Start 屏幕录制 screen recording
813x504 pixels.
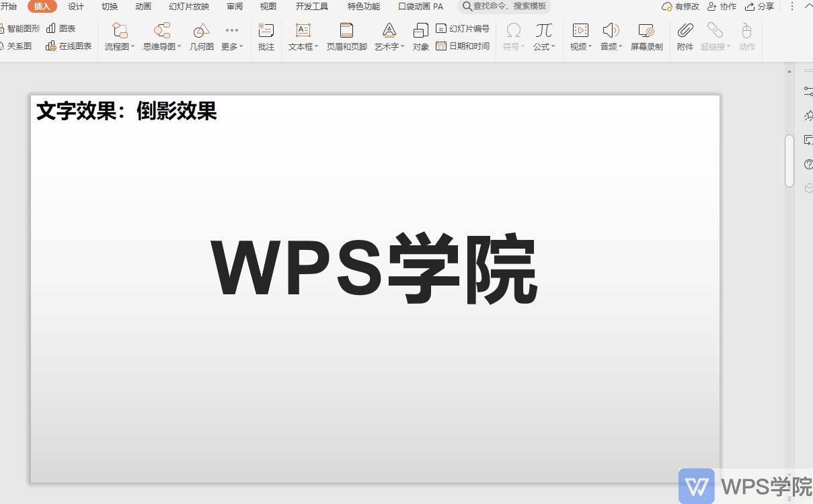click(646, 38)
